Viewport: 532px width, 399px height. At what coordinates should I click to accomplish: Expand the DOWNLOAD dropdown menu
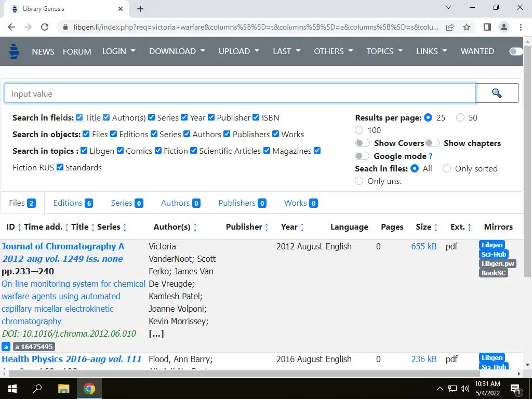(x=177, y=51)
